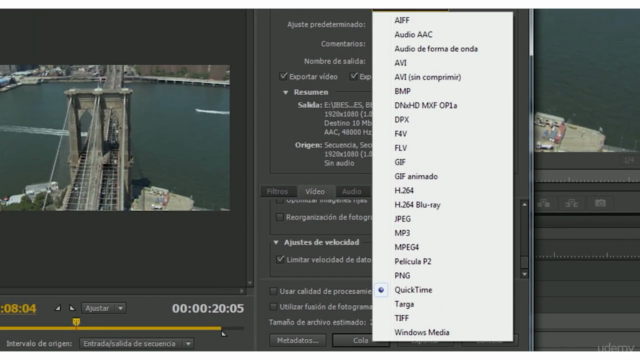
Task: Enable Utilizar fusión de fotogramas checkbox
Action: coord(273,307)
